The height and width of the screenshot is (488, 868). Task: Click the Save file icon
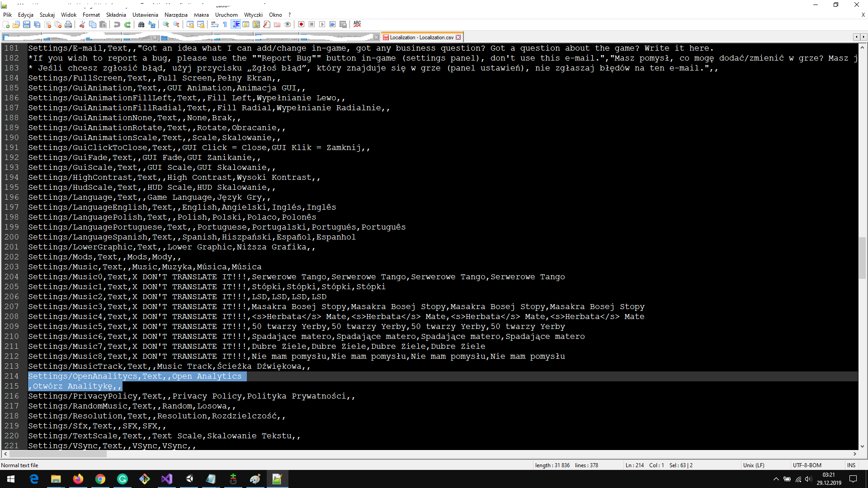[x=27, y=24]
